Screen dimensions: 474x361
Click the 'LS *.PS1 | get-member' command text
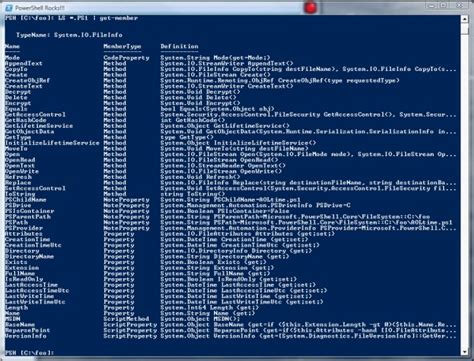pos(98,18)
